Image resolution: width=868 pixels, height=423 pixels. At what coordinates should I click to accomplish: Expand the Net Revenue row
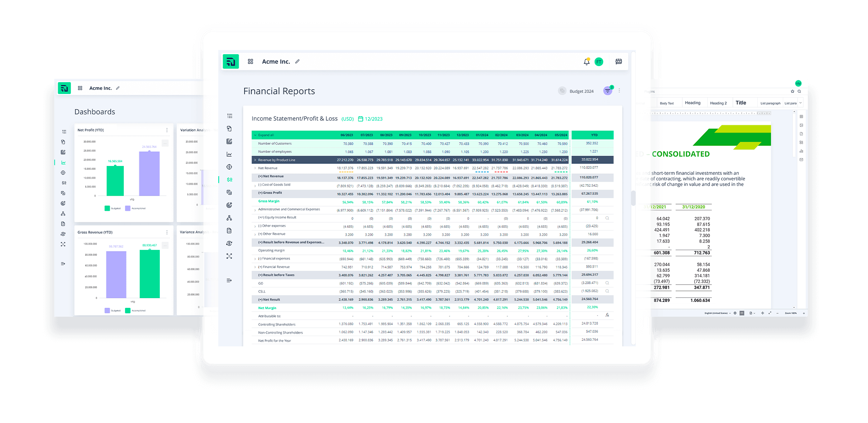254,168
